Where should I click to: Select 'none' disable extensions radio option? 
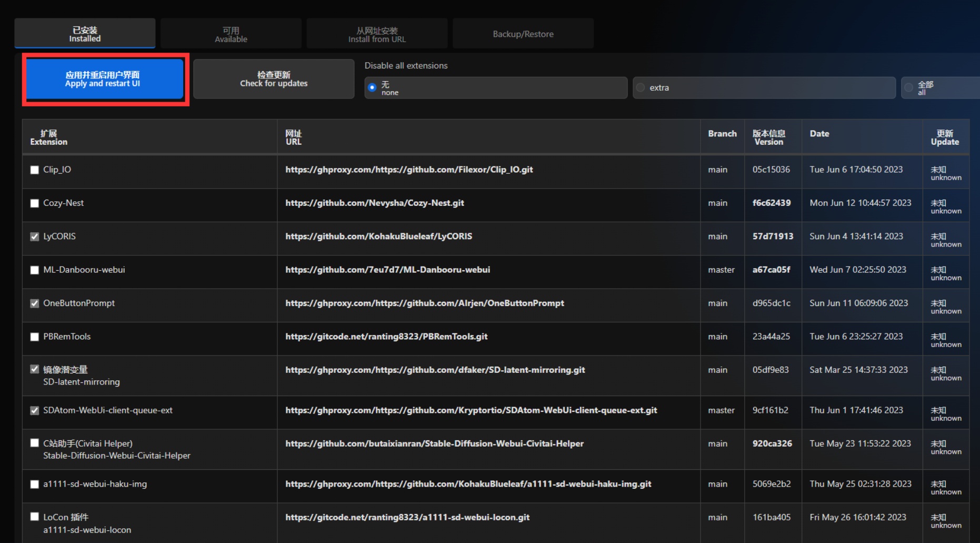point(372,87)
